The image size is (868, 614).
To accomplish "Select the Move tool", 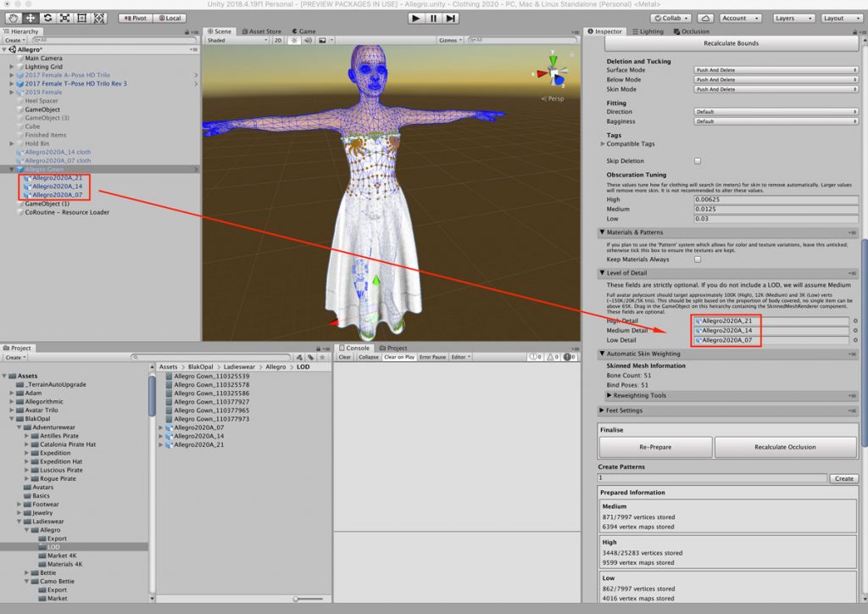I will coord(31,19).
